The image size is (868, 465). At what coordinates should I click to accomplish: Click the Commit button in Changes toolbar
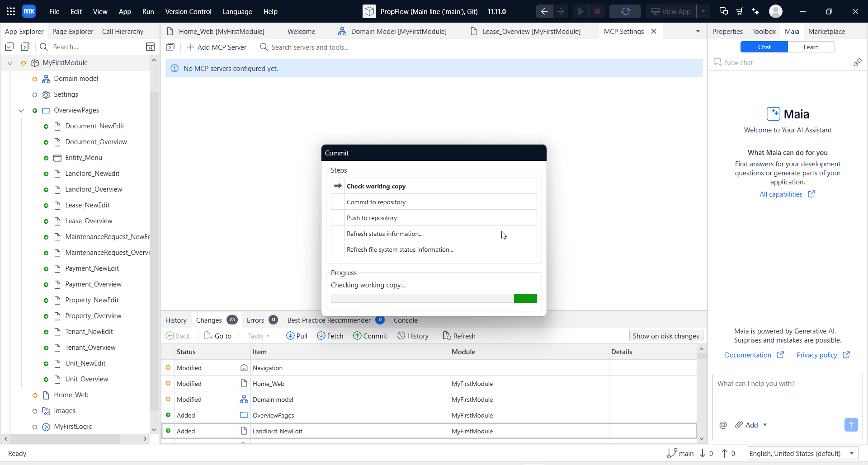[370, 336]
